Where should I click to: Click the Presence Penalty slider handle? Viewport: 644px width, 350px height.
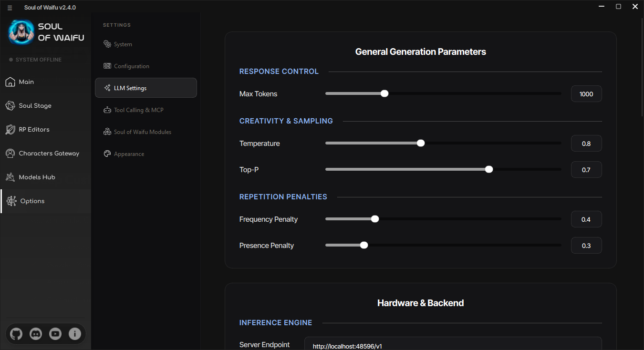pos(364,245)
